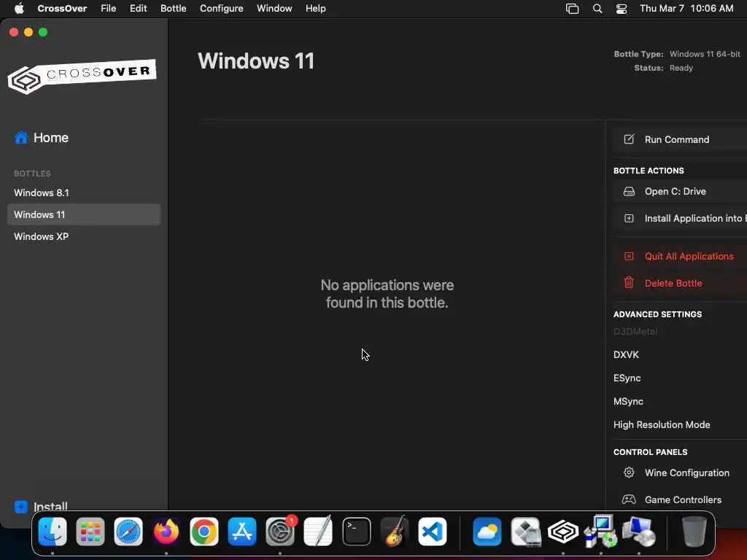The width and height of the screenshot is (747, 560).
Task: Click Install at sidebar bottom
Action: [x=41, y=507]
